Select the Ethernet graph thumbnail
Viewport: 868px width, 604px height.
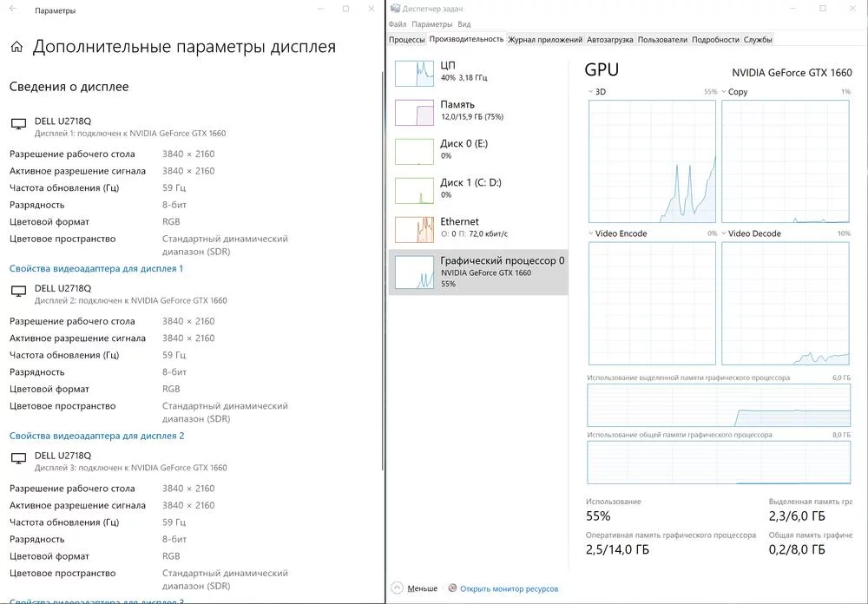414,230
